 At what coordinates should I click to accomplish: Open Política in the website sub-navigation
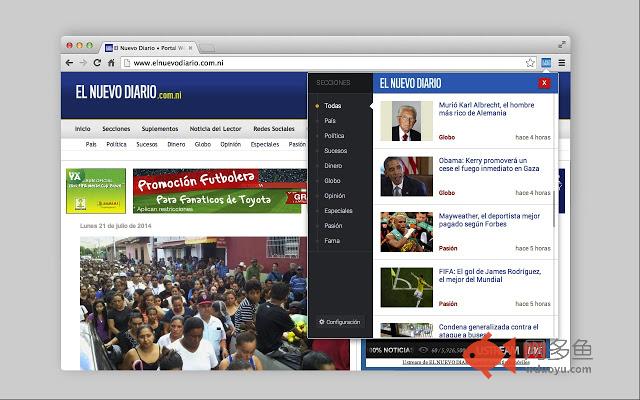[x=116, y=144]
